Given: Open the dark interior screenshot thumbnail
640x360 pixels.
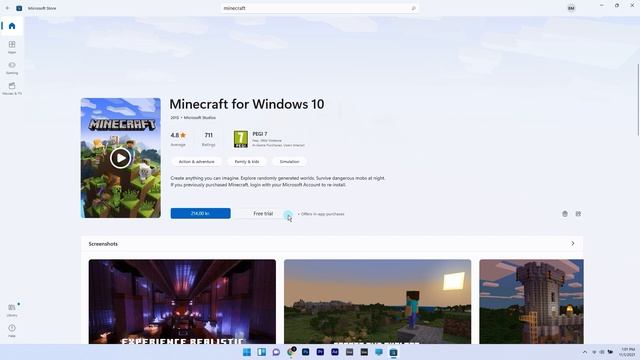Looking at the screenshot, I should [182, 302].
